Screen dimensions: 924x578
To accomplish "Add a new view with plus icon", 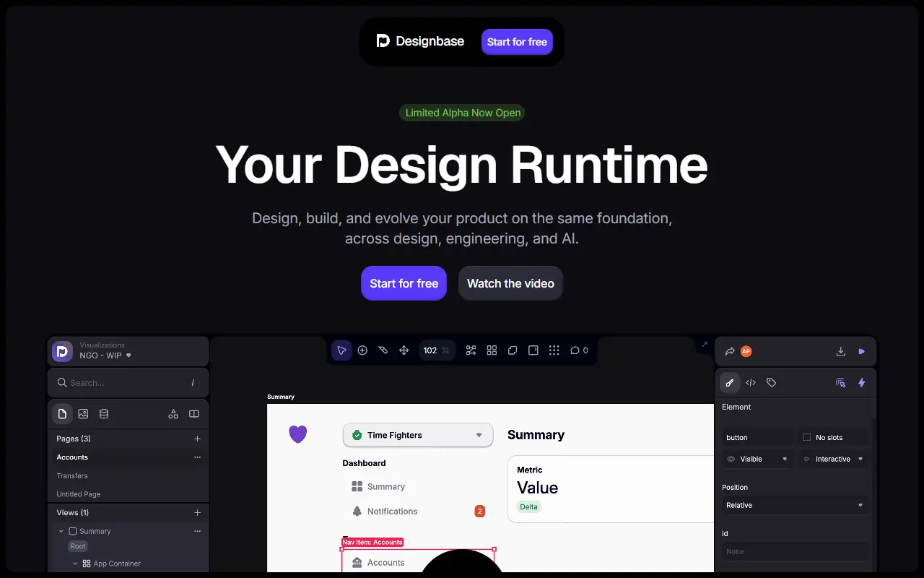I will pos(198,513).
